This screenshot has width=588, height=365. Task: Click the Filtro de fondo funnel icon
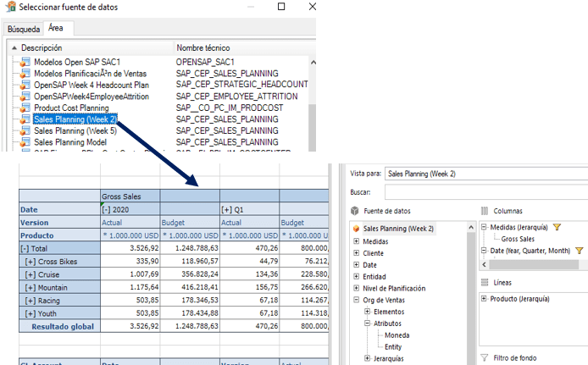pos(485,357)
